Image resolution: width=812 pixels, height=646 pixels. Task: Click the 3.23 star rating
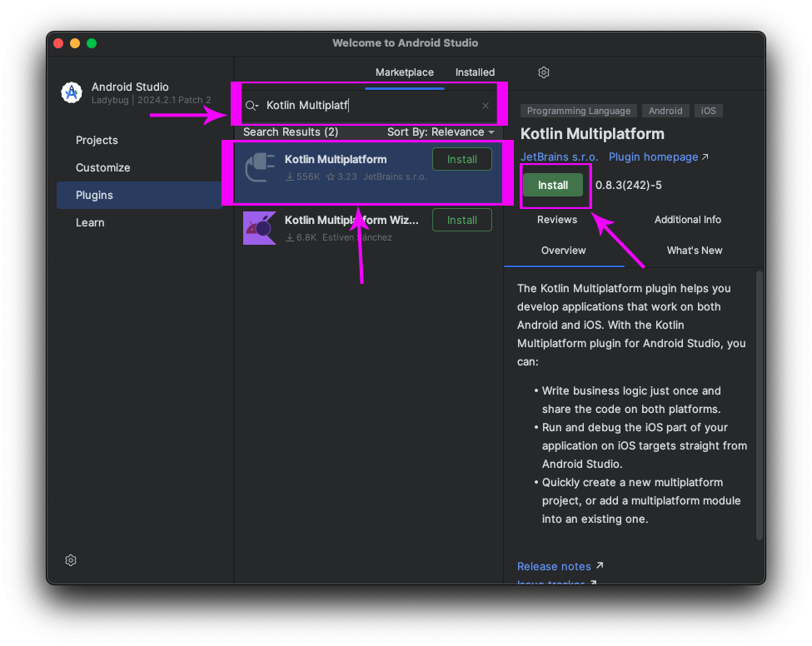[341, 177]
